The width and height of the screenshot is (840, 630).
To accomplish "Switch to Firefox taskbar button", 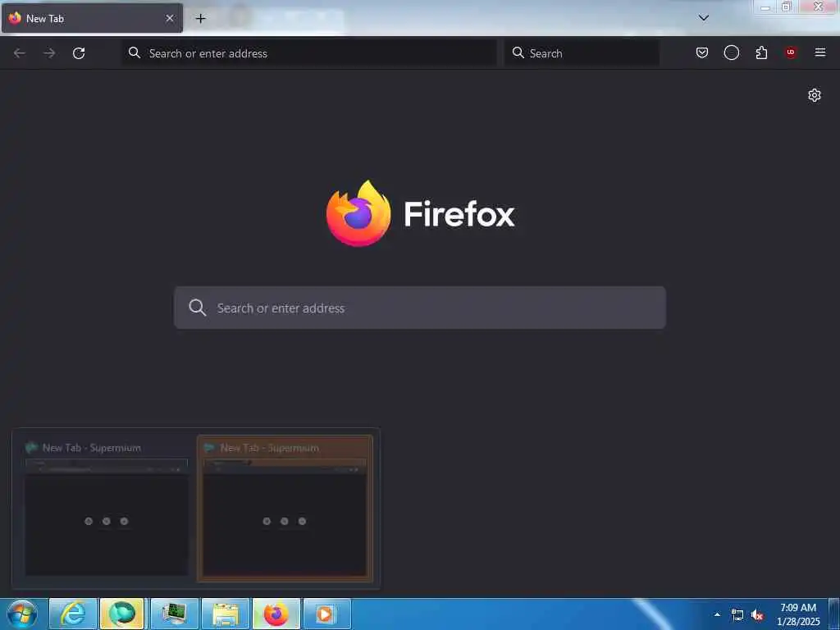I will (276, 614).
